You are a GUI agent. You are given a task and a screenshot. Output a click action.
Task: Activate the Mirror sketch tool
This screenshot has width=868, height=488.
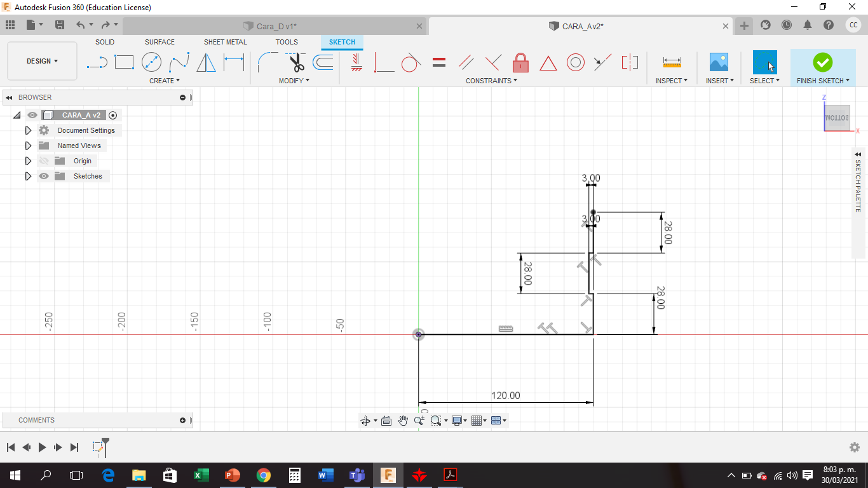206,62
